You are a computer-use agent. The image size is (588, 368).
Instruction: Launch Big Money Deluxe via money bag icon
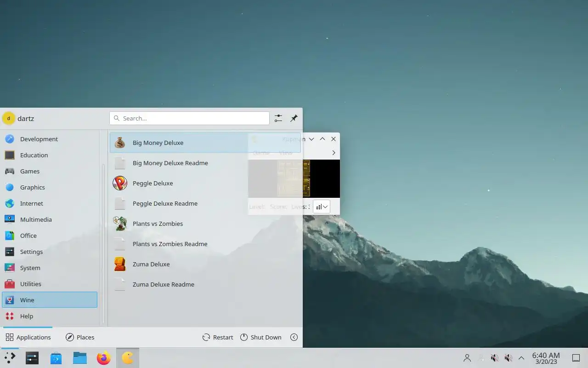click(120, 143)
